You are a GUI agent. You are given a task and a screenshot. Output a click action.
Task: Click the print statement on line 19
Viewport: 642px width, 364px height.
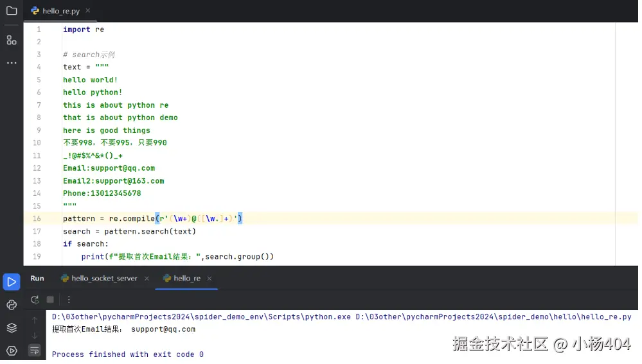[x=177, y=256]
